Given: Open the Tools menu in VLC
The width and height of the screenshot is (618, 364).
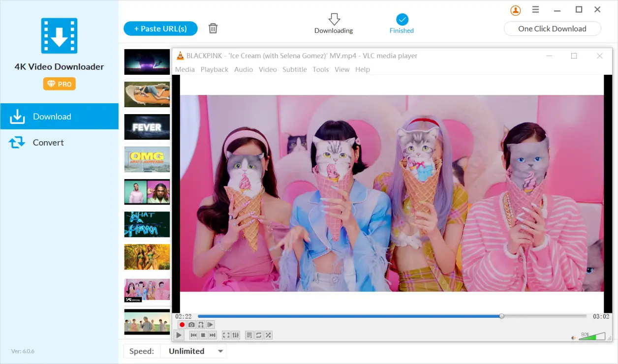Looking at the screenshot, I should click(321, 69).
